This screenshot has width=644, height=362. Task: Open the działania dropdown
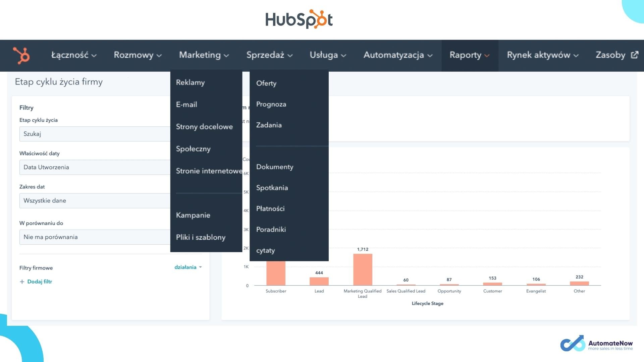tap(188, 267)
